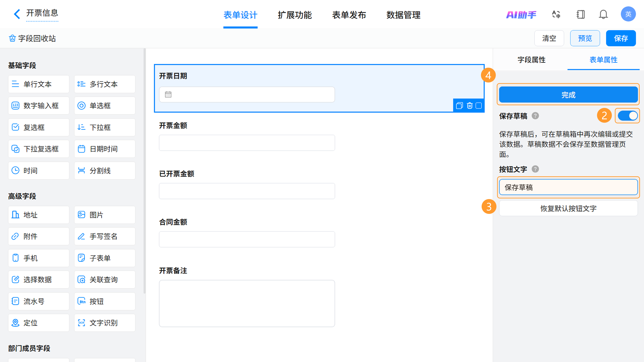Click the 预览 preview button

pos(585,38)
